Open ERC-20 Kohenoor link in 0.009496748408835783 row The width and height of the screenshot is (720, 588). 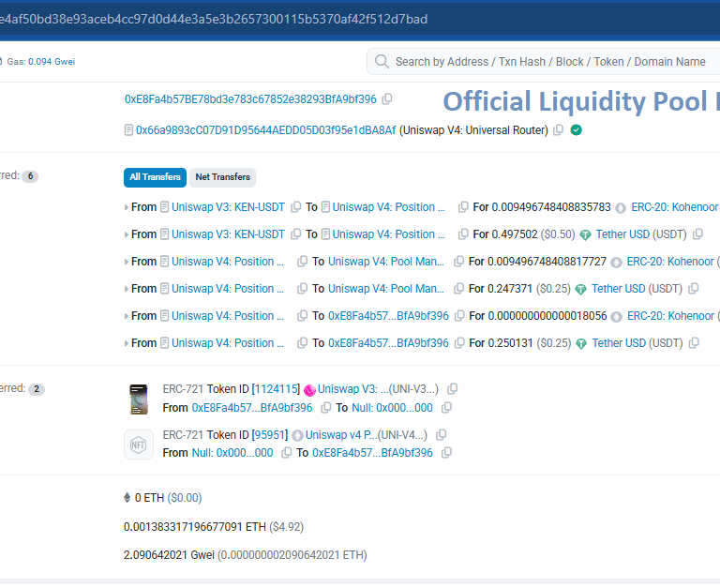pos(675,207)
